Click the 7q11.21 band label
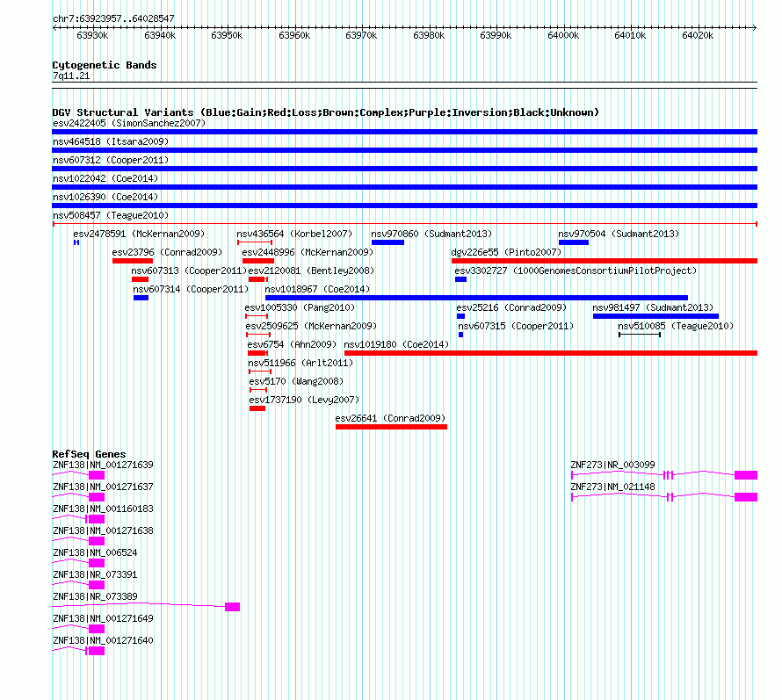The height and width of the screenshot is (700, 782). pos(71,76)
